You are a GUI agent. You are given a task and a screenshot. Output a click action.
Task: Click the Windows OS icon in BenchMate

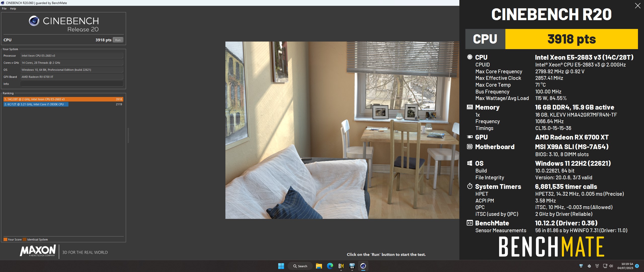pyautogui.click(x=470, y=163)
